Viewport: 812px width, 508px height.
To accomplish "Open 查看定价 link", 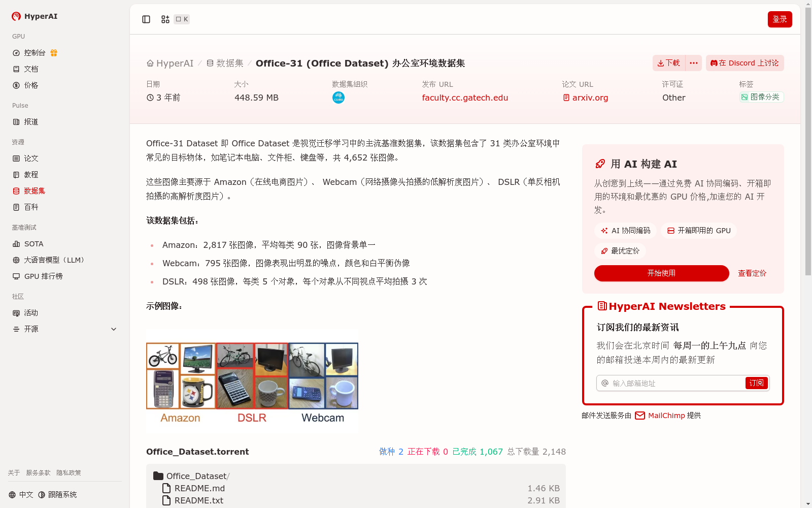I will pos(752,273).
